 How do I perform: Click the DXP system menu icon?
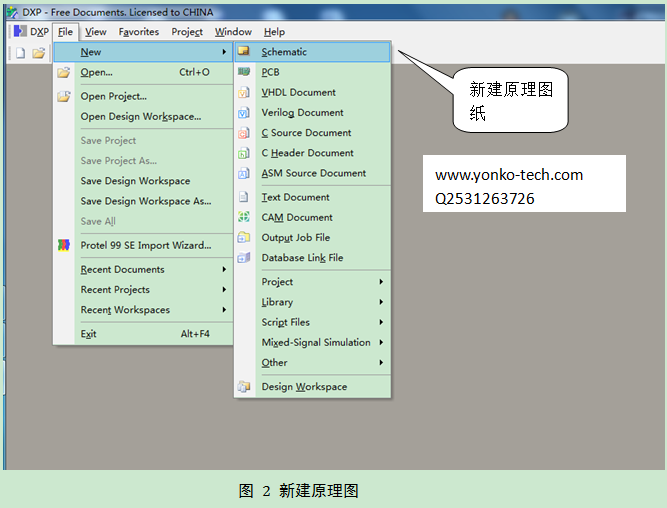pos(20,31)
